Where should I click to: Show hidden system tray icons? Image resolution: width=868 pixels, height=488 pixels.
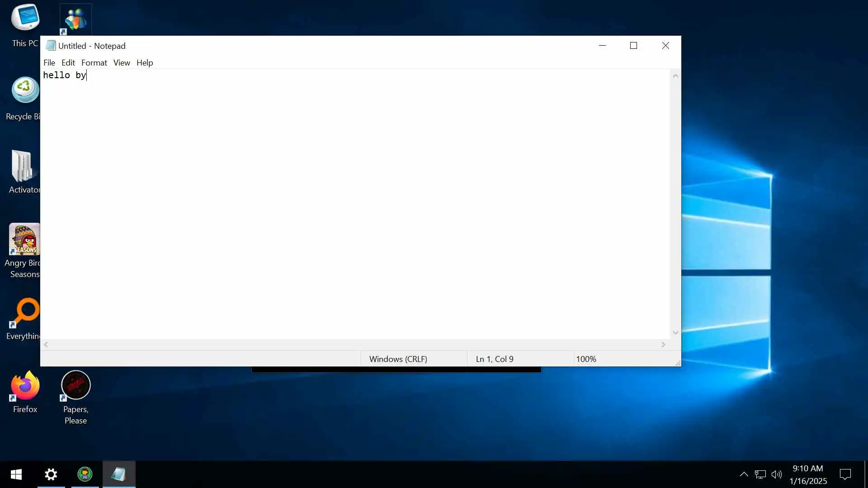click(744, 474)
